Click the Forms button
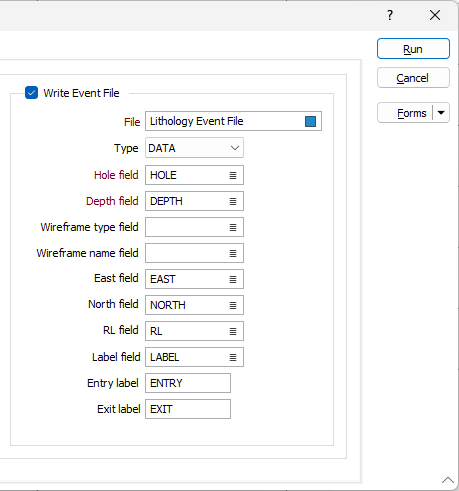459x491 pixels. (405, 113)
